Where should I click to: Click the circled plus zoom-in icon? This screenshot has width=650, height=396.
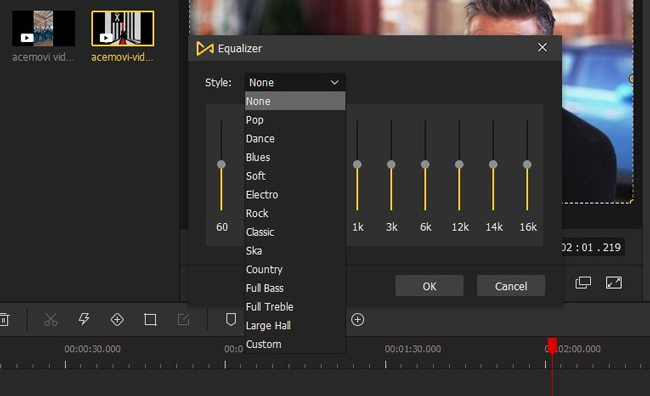click(358, 320)
